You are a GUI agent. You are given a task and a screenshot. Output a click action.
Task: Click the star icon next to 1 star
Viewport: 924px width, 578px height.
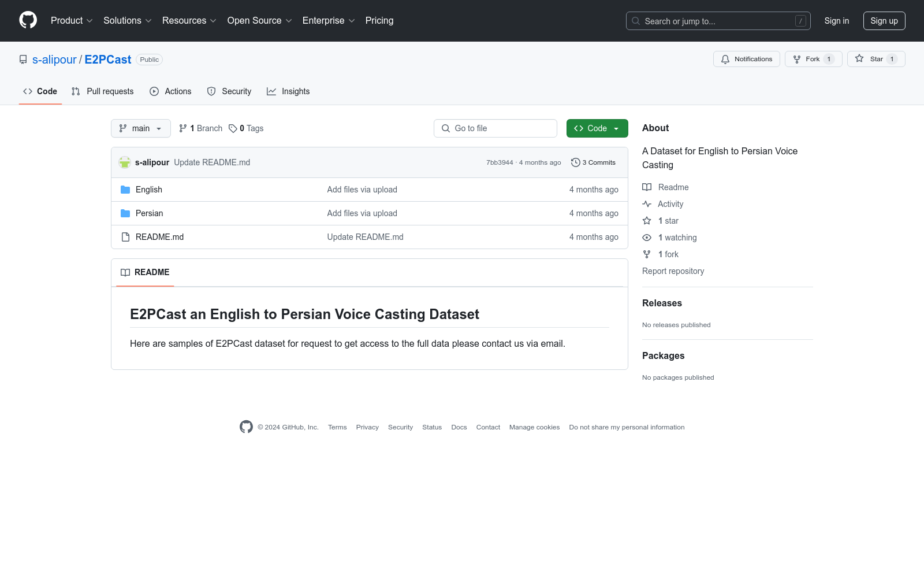tap(647, 221)
